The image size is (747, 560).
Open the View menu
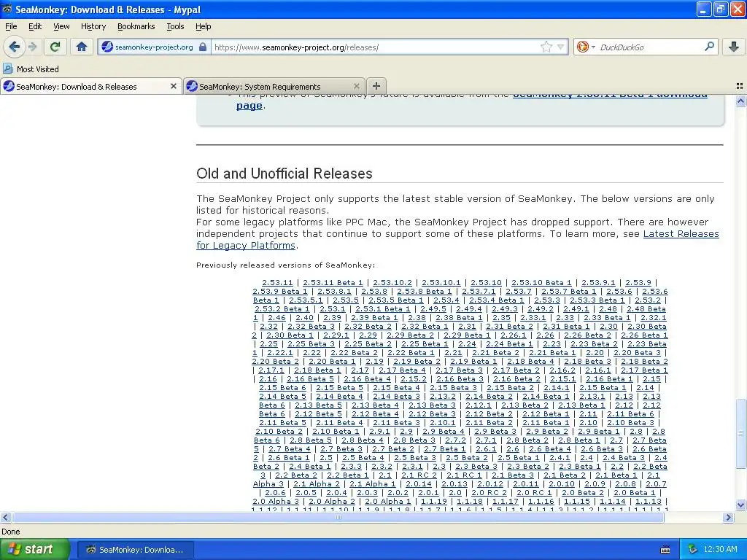pos(61,27)
